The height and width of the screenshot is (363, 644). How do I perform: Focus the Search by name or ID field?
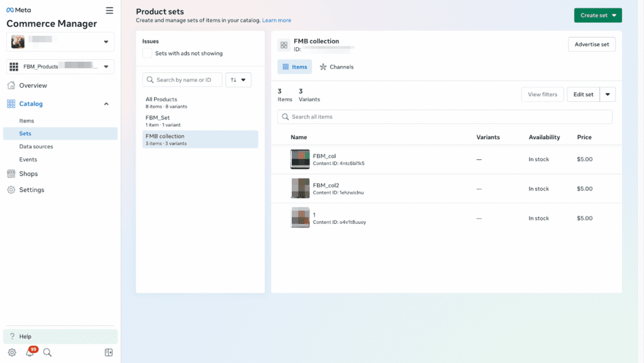(x=182, y=80)
